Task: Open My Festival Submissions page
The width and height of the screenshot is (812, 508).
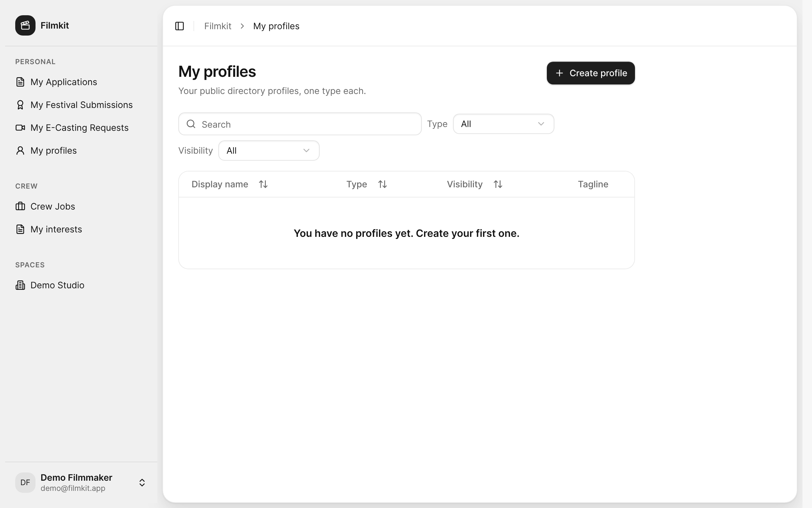Action: pos(81,105)
